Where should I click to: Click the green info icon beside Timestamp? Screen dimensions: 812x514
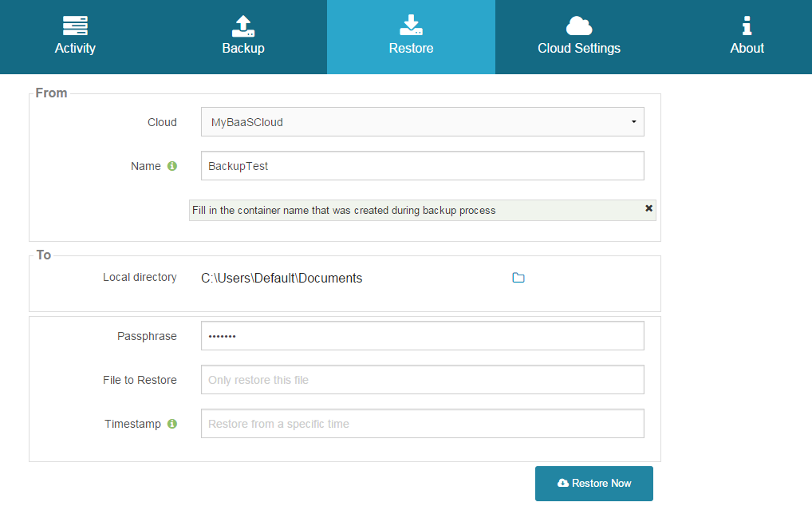pos(171,424)
